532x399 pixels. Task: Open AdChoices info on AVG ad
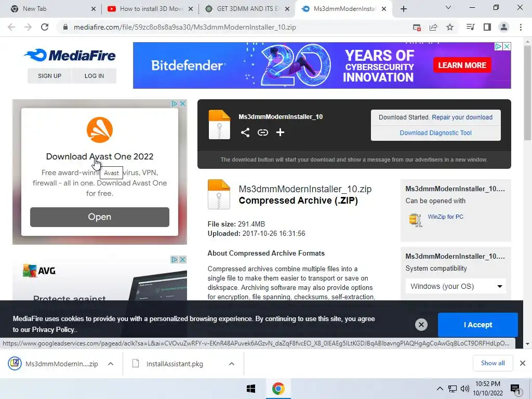coord(175,260)
